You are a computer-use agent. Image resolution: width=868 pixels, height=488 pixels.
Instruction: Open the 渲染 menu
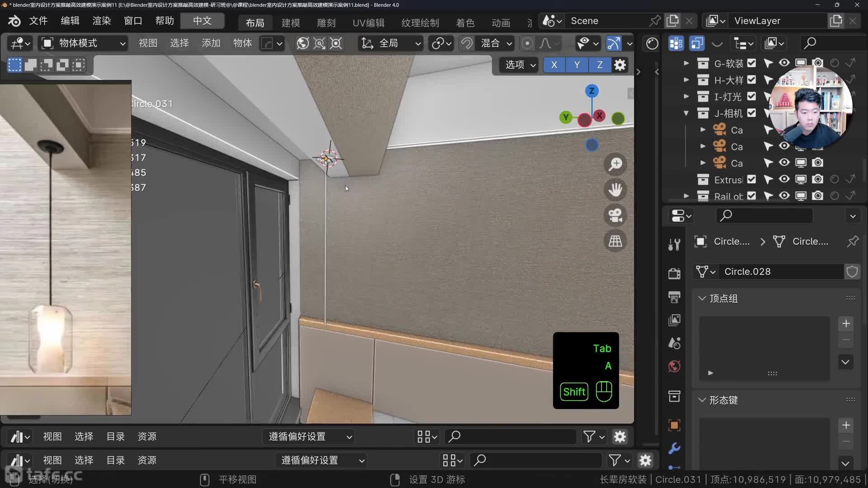click(101, 21)
